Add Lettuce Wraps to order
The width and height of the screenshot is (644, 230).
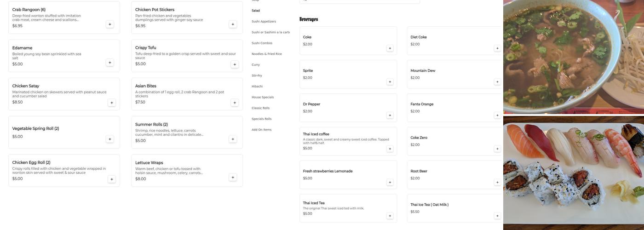233,178
